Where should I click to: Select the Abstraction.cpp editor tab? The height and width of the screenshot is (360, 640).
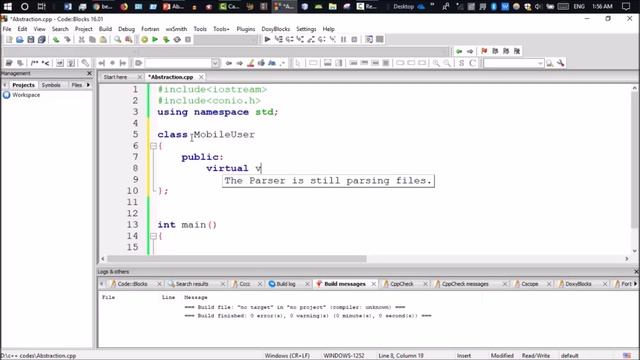171,77
